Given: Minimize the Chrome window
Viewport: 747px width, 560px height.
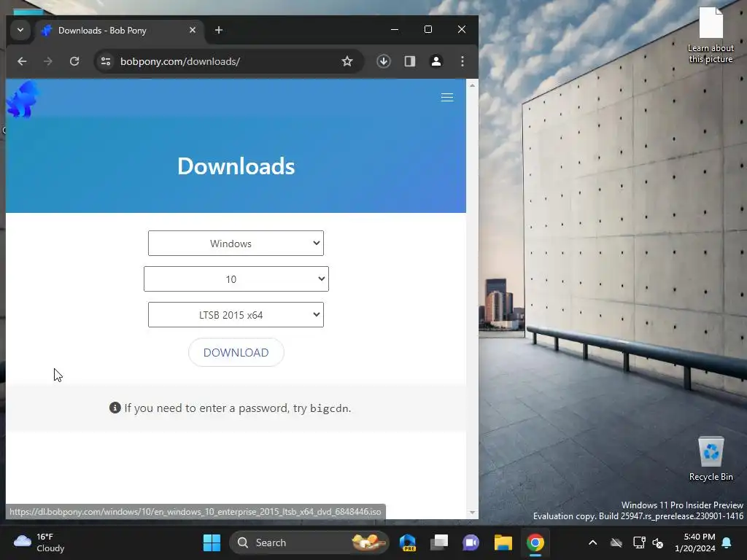Looking at the screenshot, I should click(395, 29).
